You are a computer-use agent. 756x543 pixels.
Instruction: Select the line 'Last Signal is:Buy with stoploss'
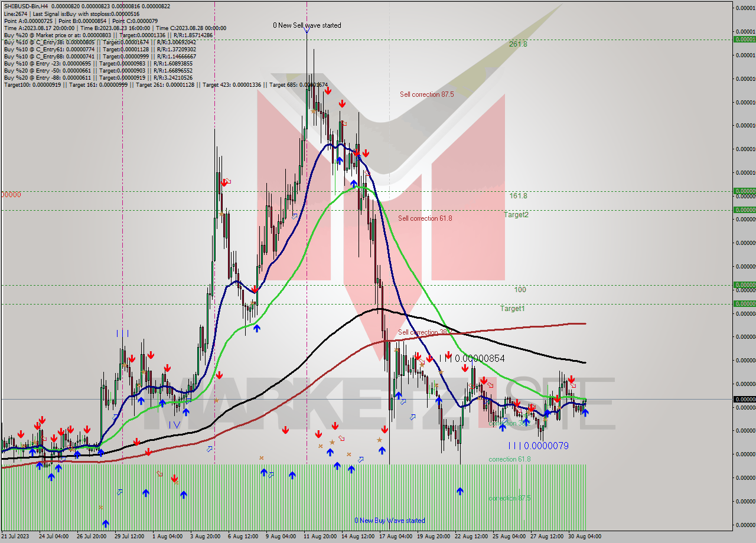(x=86, y=13)
